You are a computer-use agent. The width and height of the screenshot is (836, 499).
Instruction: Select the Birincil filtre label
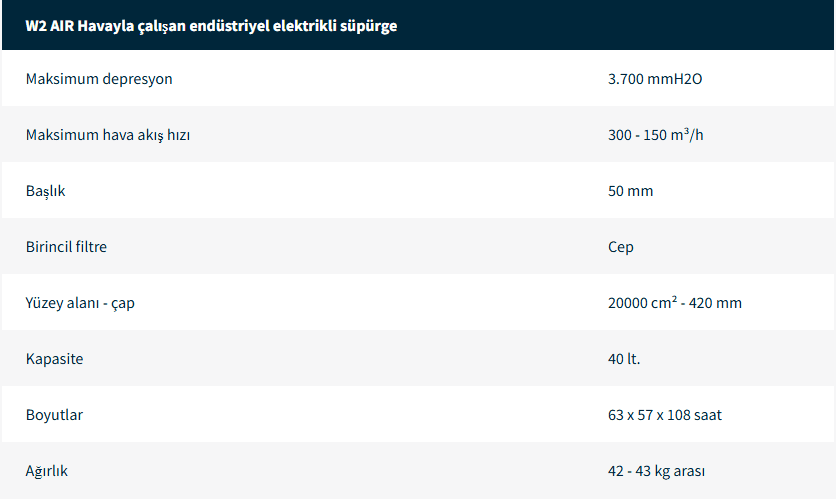point(66,247)
